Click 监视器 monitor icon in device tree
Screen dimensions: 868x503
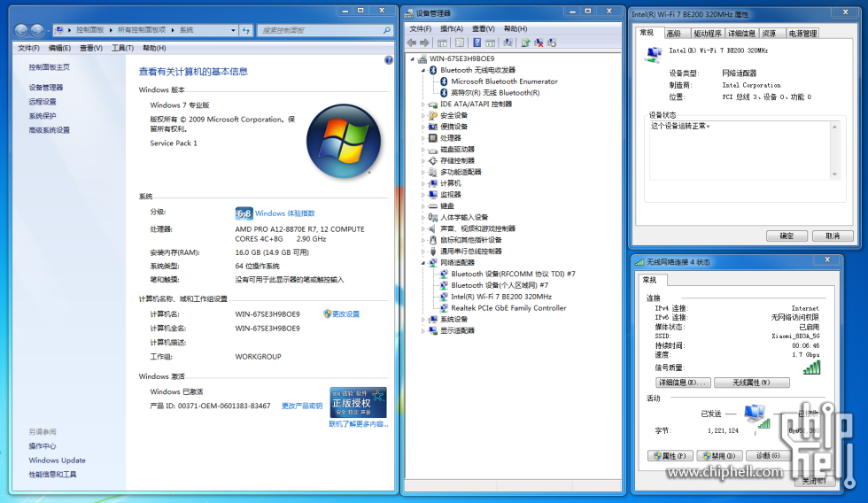tap(433, 195)
